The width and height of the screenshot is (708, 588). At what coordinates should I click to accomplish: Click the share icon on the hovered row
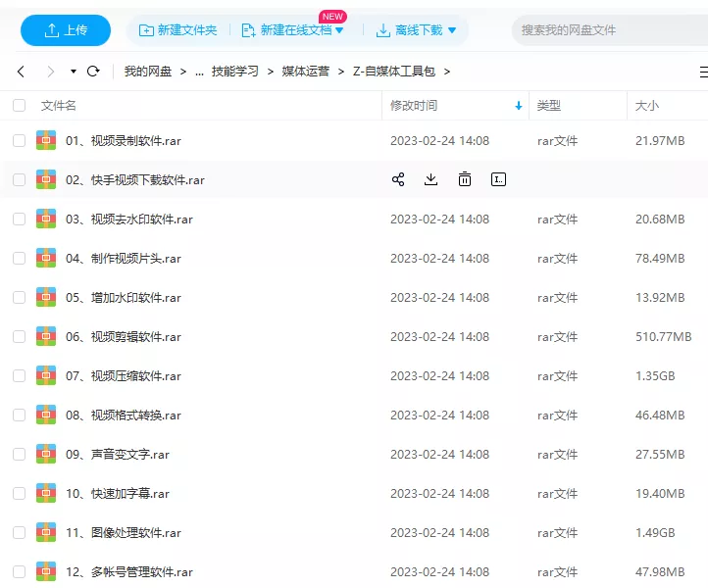(x=398, y=179)
